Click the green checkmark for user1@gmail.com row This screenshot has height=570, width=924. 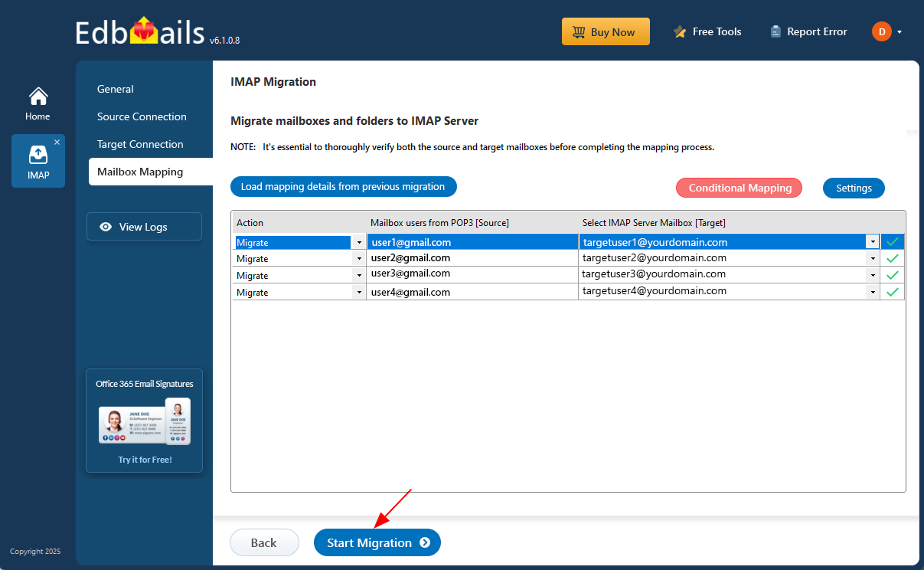point(892,242)
